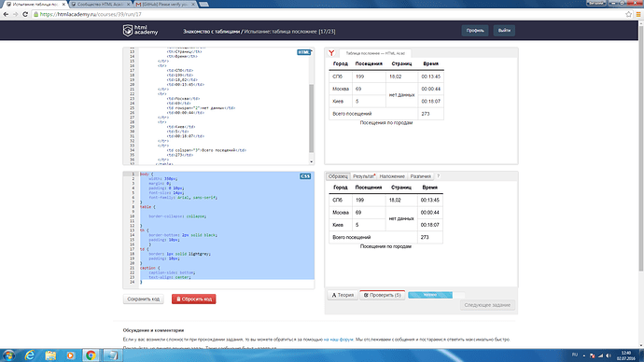Click the HTML Academy shield logo
Viewport: 644px width, 362px height.
[x=128, y=31]
